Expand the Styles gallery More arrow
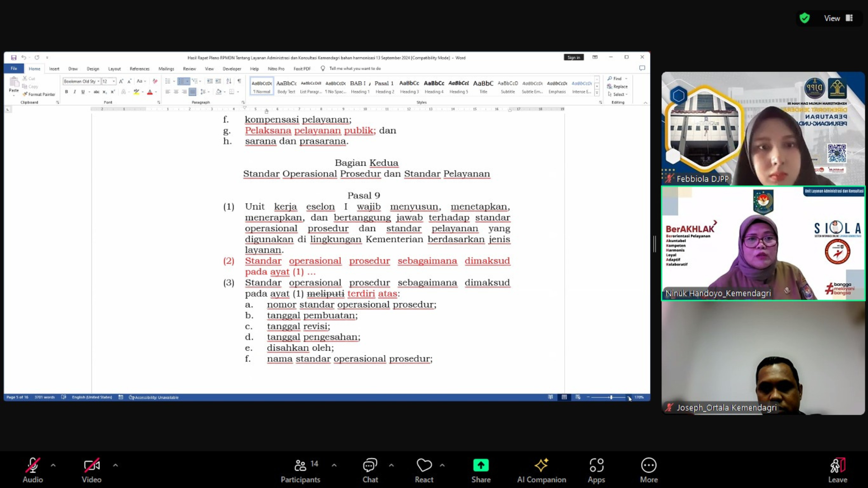The image size is (868, 488). tap(597, 93)
